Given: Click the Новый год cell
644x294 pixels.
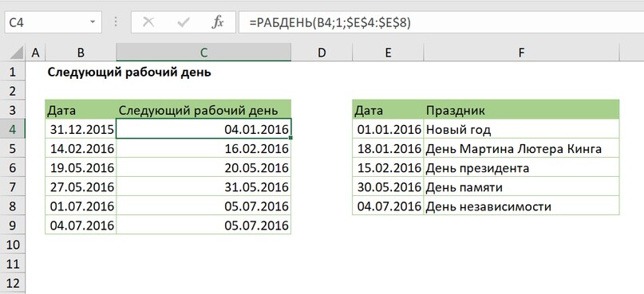Looking at the screenshot, I should pyautogui.click(x=521, y=129).
